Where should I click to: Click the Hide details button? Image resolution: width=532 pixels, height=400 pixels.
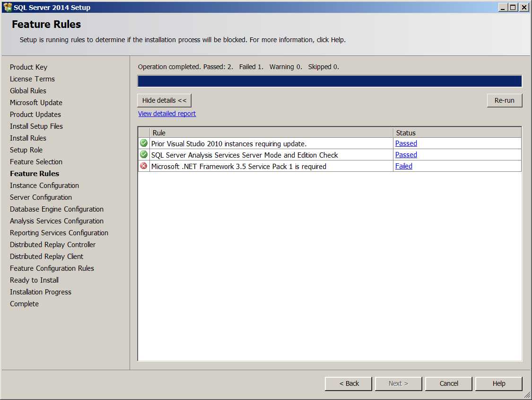(165, 100)
